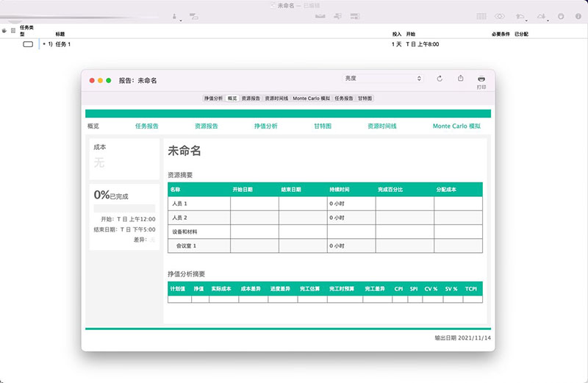This screenshot has width=588, height=383.
Task: Select the 概览 segmented tab
Action: [232, 99]
